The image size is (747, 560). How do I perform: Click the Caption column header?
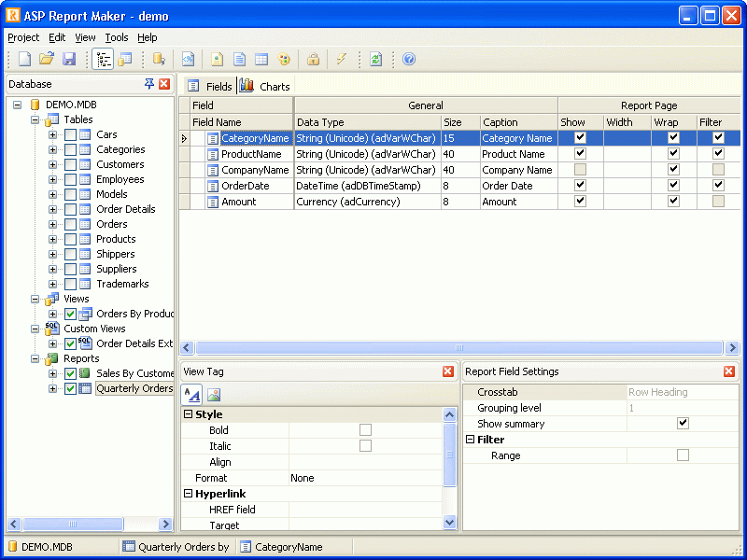click(518, 122)
